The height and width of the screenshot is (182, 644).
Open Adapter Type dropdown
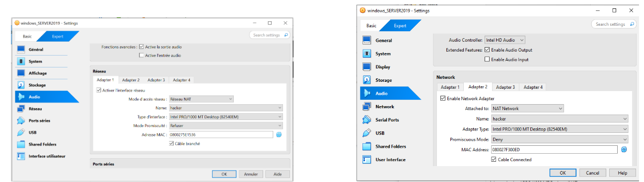(x=560, y=129)
